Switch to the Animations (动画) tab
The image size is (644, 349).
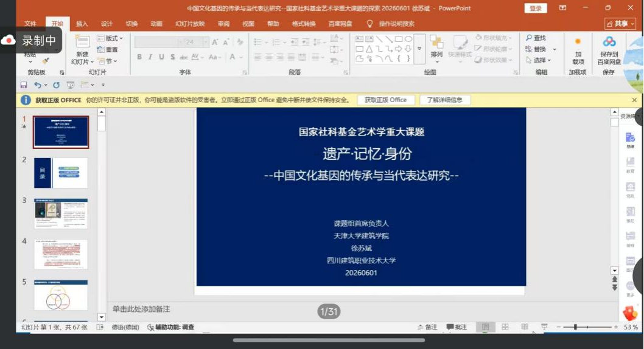coord(156,24)
